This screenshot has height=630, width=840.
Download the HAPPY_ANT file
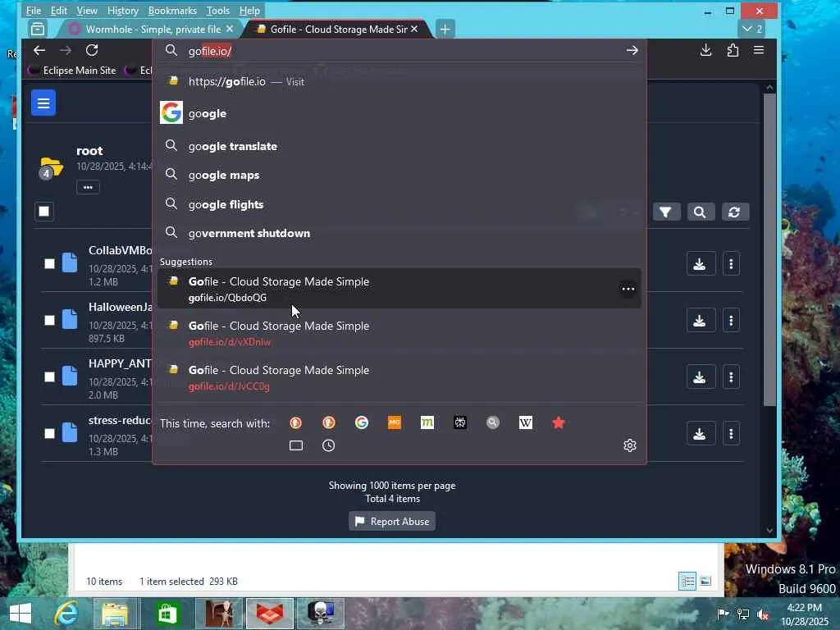(701, 377)
